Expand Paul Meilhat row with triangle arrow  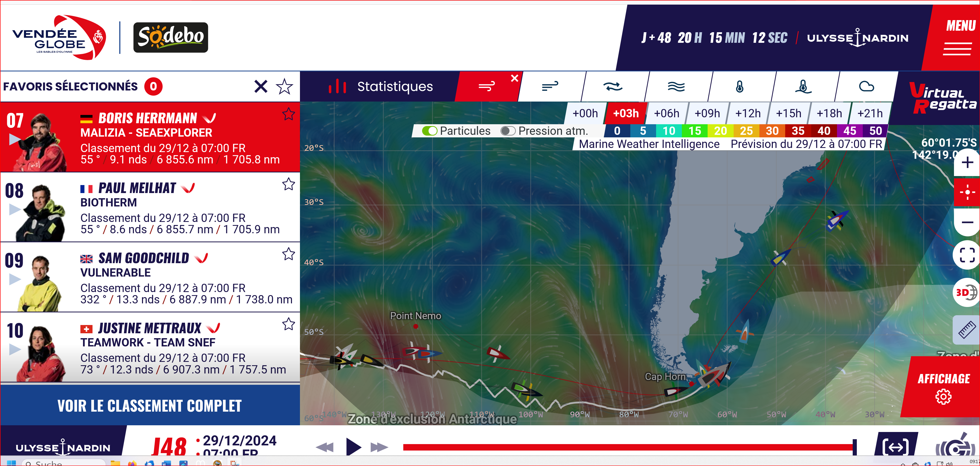click(15, 209)
